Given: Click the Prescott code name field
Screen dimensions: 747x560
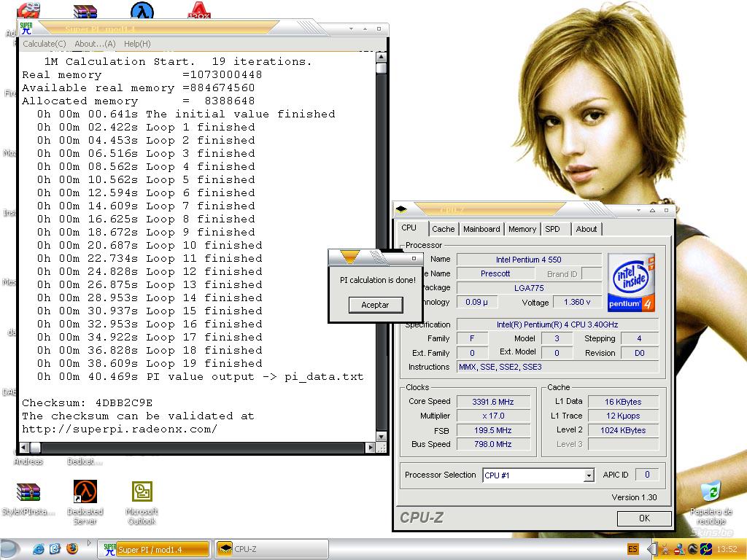Looking at the screenshot, I should pyautogui.click(x=495, y=274).
